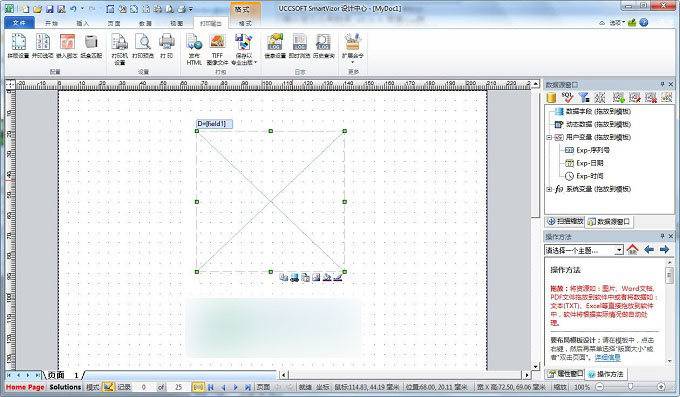This screenshot has height=397, width=680.
Task: Collapse the user variables tree node
Action: pos(549,137)
